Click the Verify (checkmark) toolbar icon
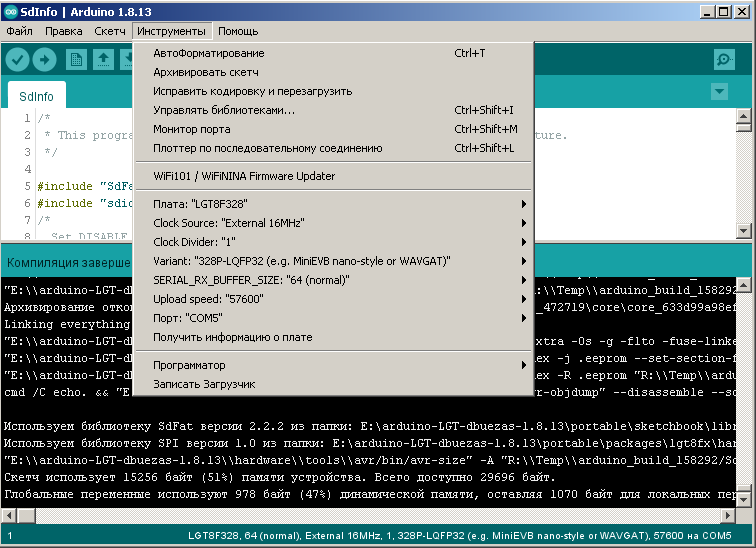 click(17, 60)
